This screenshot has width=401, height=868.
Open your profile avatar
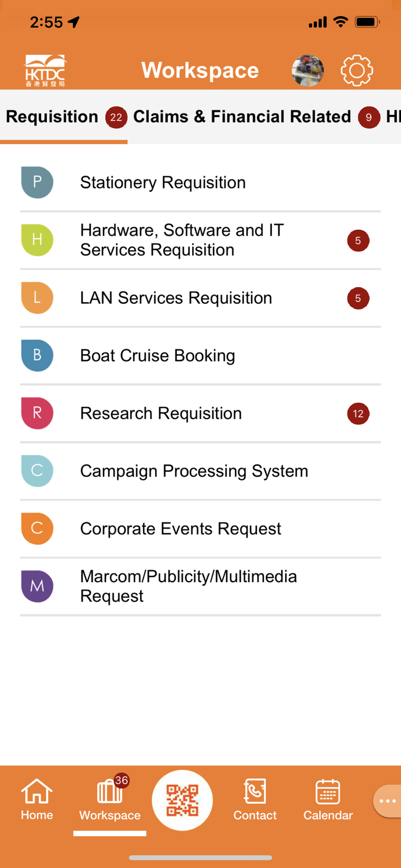307,70
